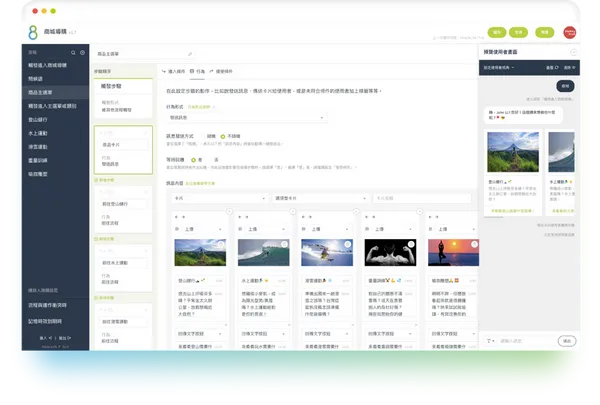The height and width of the screenshot is (405, 600).
Task: Click the second green pill button in top bar
Action: click(518, 33)
